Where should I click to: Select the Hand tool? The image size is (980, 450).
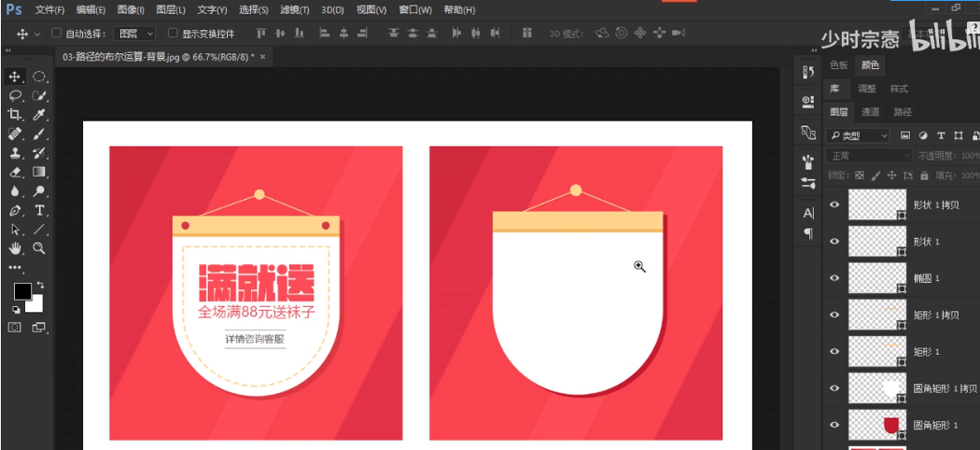[x=14, y=248]
